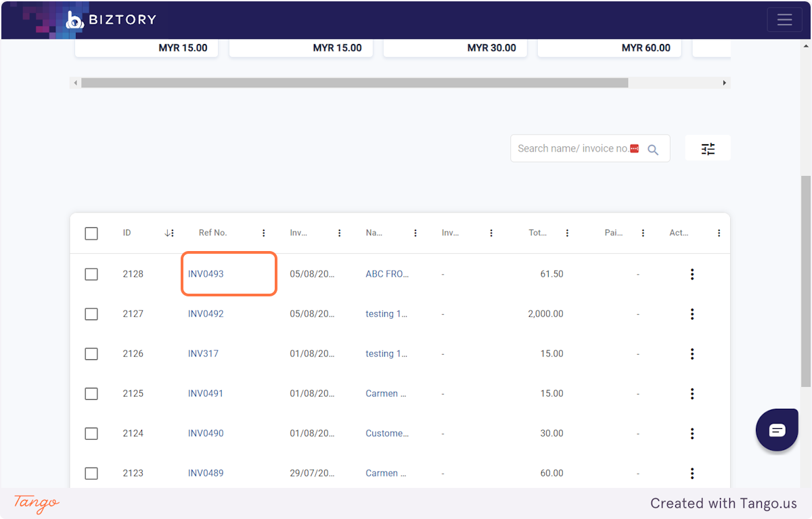Click date 29/07/20... in row 2123
The height and width of the screenshot is (519, 812).
pyautogui.click(x=312, y=473)
